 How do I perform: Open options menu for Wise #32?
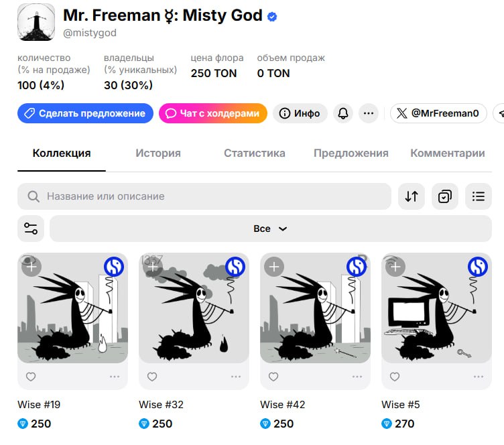236,377
